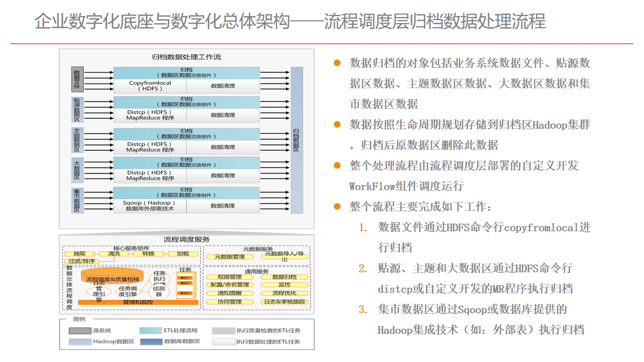Click the 元数据导入/导出 pill
This screenshot has width=644, height=362.
click(x=284, y=257)
